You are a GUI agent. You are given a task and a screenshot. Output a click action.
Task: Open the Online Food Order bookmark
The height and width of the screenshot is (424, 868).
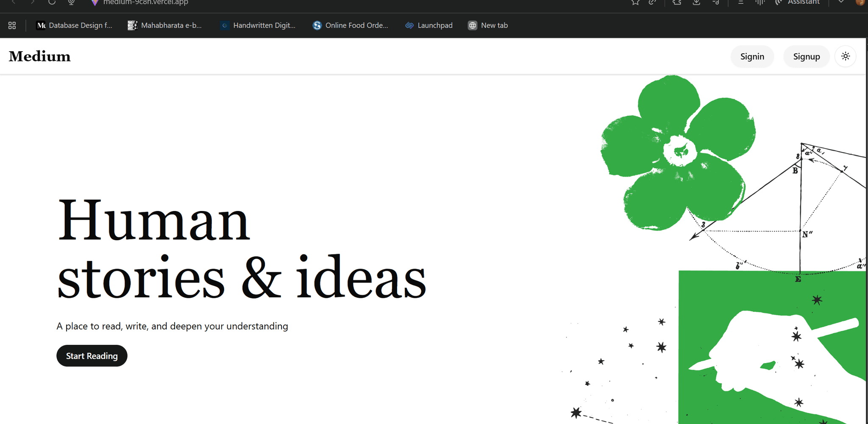click(x=351, y=25)
